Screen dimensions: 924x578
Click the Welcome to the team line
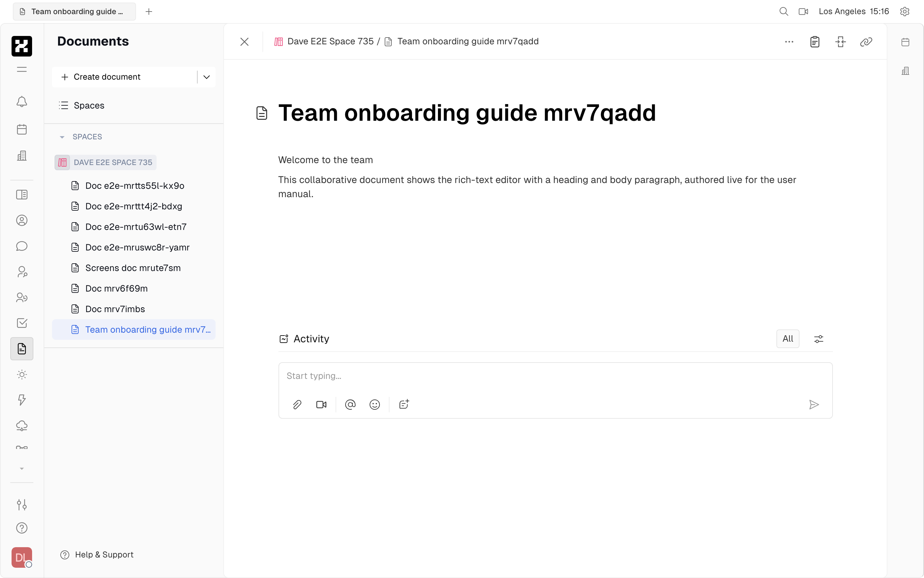coord(325,160)
